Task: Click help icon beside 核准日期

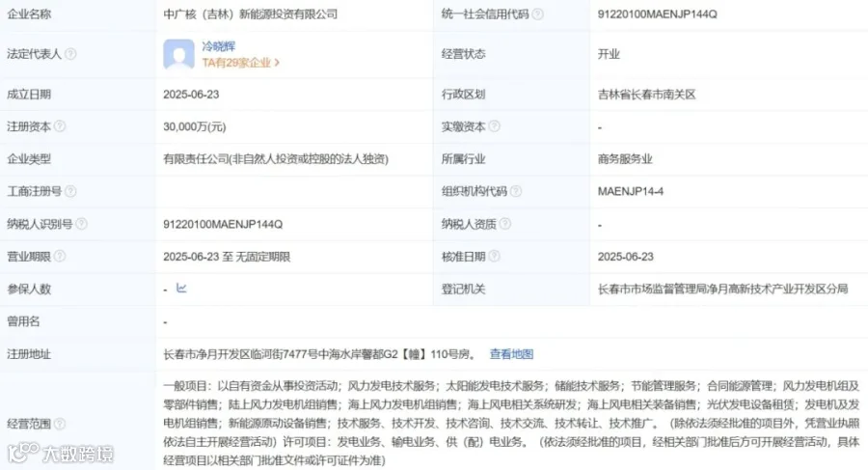Action: 495,256
